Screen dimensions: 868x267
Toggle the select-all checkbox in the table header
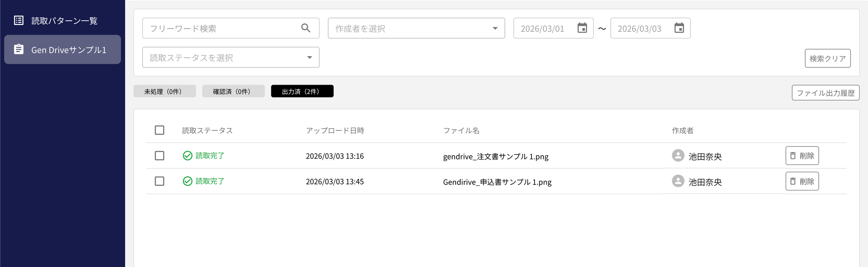159,130
